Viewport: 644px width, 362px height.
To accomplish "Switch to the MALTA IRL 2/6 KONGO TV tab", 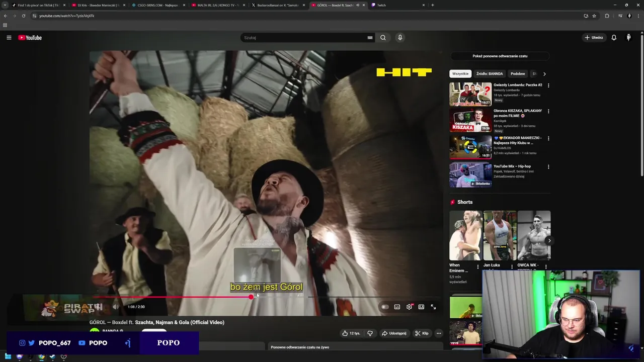I will pyautogui.click(x=218, y=5).
